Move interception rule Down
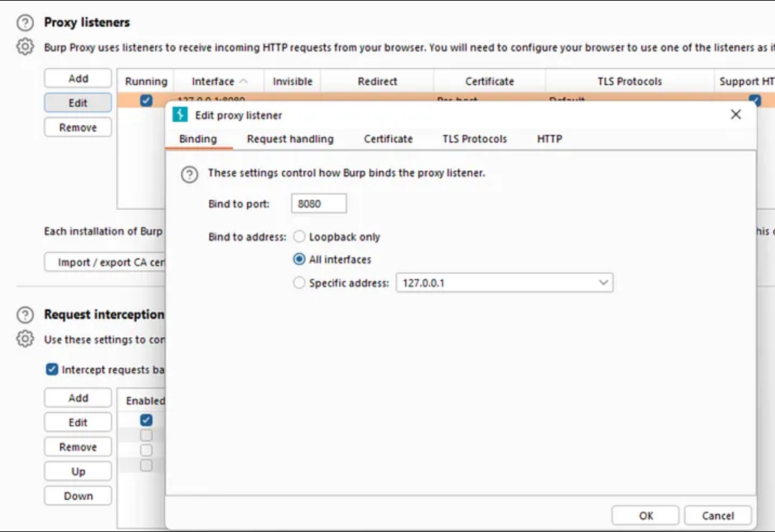Image resolution: width=775 pixels, height=532 pixels. [78, 496]
